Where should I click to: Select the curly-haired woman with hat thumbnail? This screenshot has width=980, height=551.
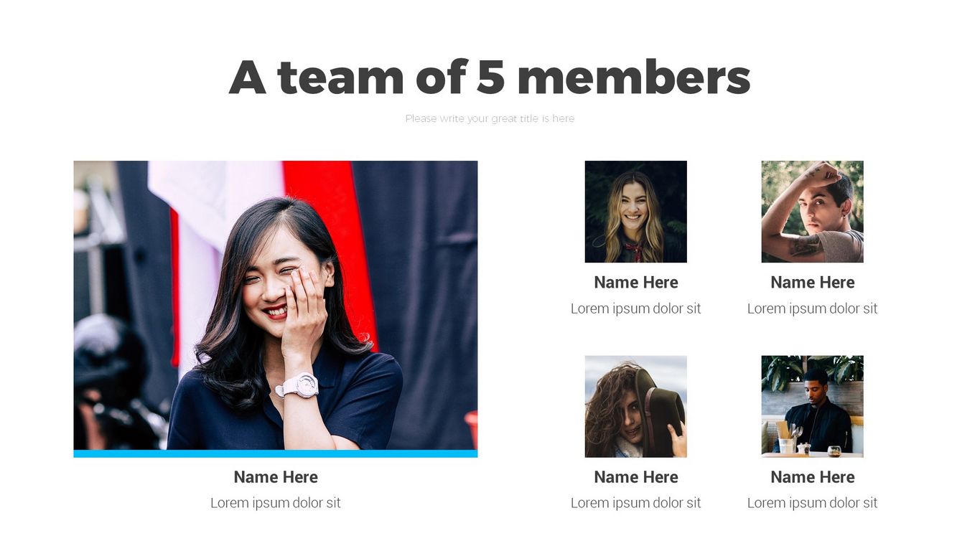coord(635,406)
